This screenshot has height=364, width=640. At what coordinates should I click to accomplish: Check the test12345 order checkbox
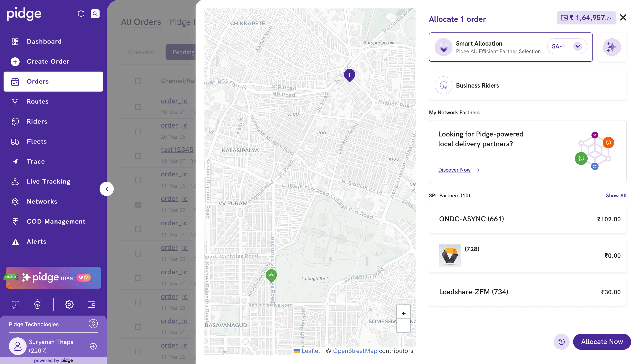(x=138, y=156)
